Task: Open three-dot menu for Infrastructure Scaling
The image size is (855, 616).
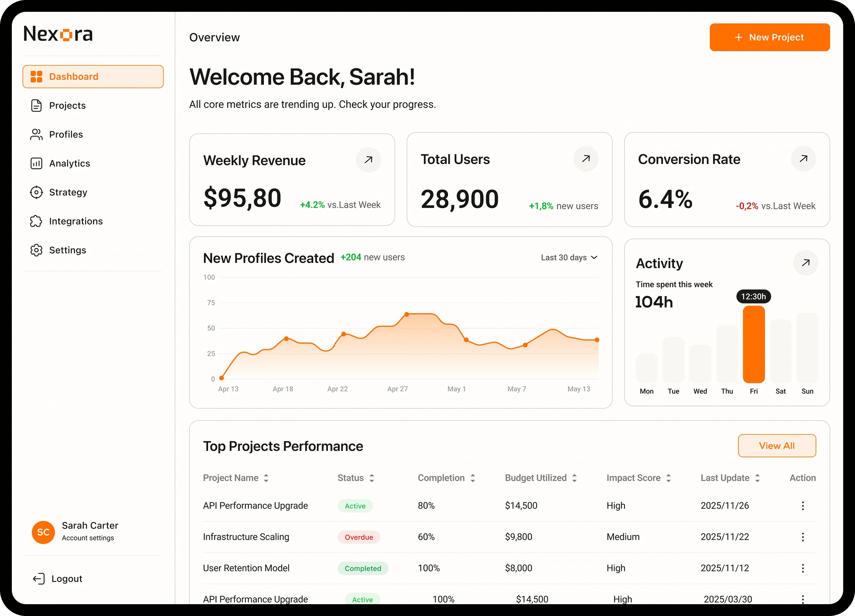Action: (803, 537)
